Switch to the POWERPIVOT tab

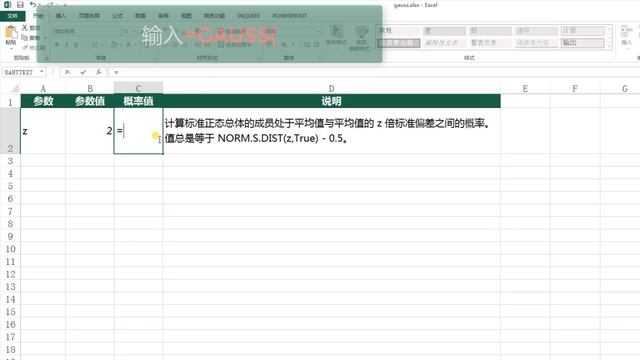[x=289, y=16]
